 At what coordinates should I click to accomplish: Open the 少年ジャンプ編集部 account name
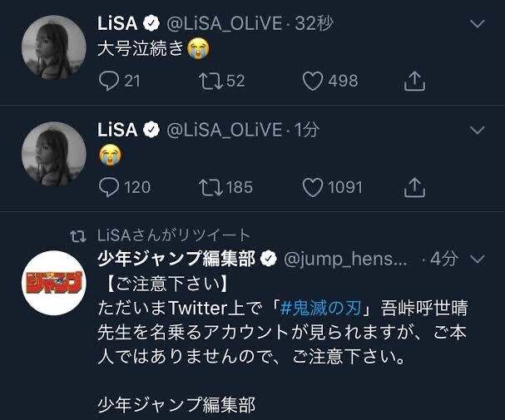tap(176, 259)
